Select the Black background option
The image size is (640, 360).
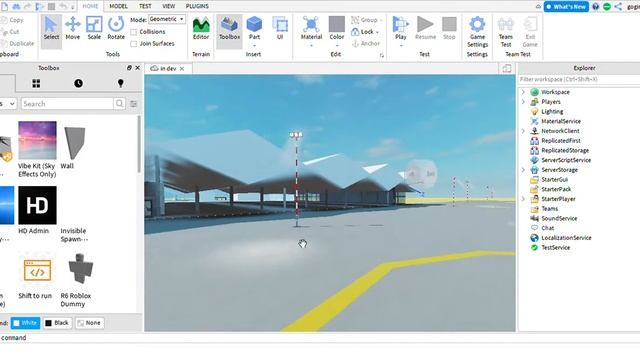57,323
